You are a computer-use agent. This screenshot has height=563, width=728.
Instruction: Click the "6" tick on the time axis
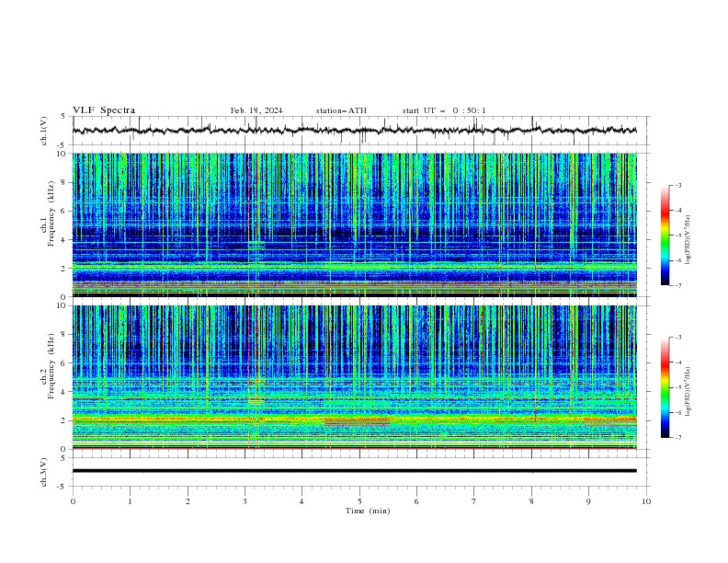pyautogui.click(x=416, y=501)
